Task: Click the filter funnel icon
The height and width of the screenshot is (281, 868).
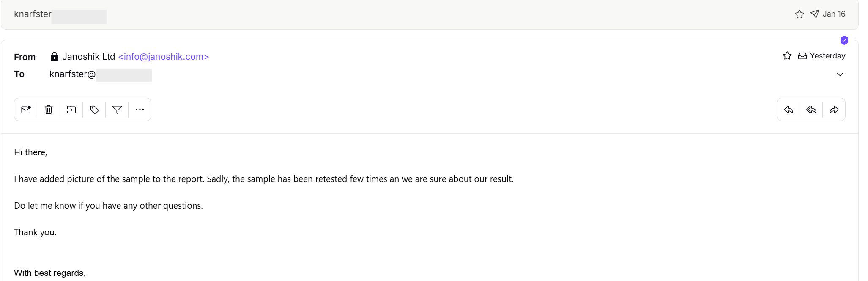Action: [117, 110]
